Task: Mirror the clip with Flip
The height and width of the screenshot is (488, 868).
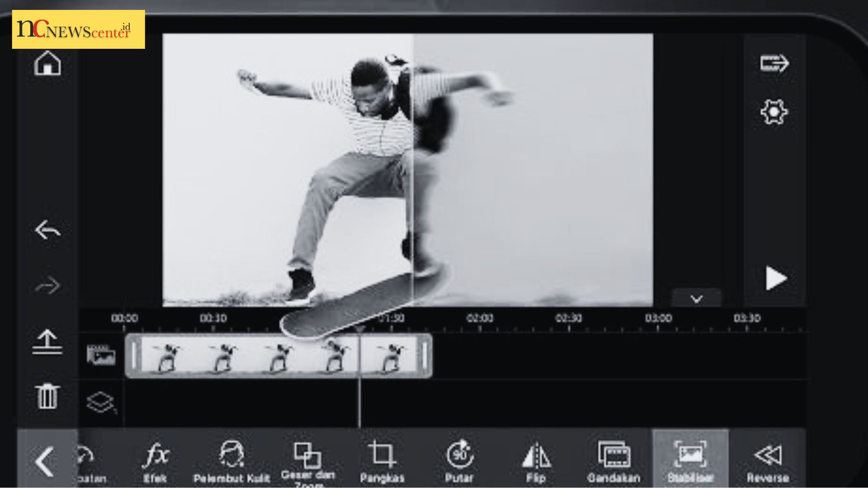Action: click(x=536, y=462)
